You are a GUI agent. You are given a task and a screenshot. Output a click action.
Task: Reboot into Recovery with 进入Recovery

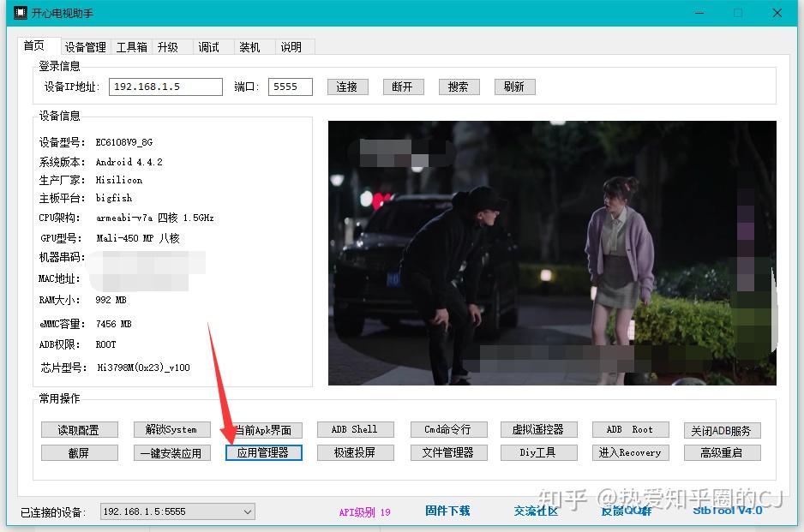point(630,453)
